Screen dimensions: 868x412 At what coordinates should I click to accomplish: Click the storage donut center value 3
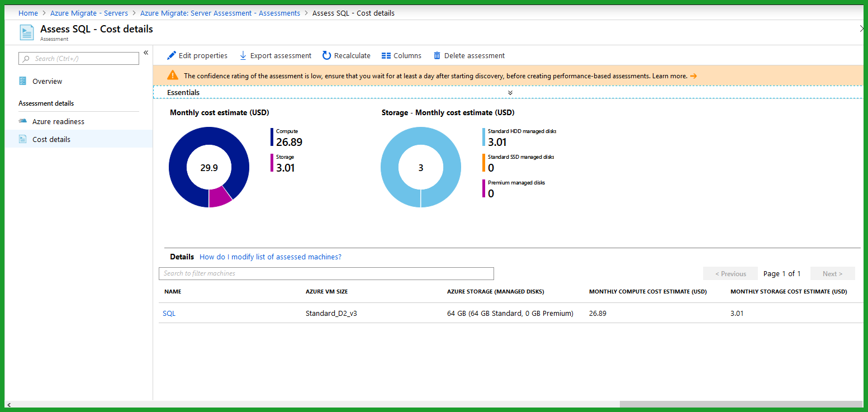pos(421,168)
